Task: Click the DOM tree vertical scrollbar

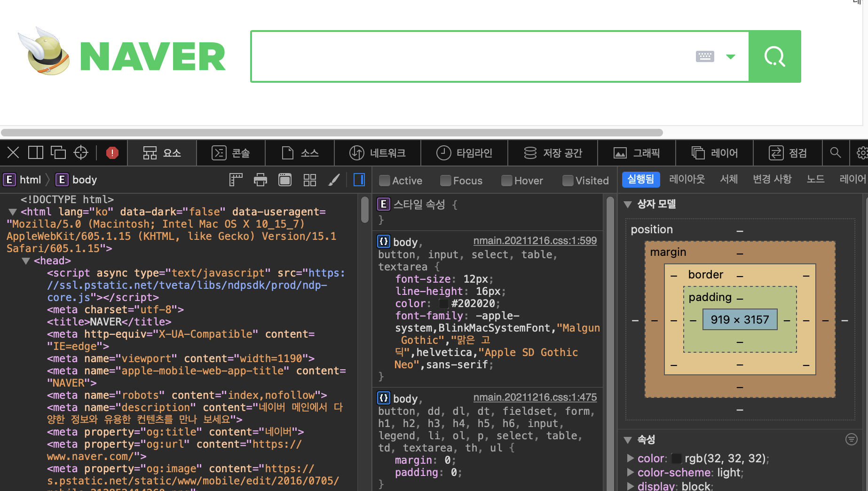Action: tap(365, 210)
